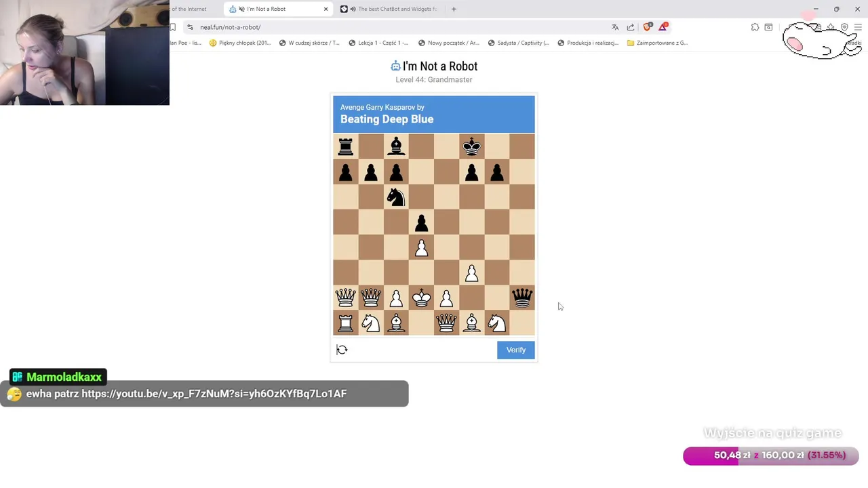Reset the chess board with the refresh icon
The image size is (868, 488).
tap(342, 350)
